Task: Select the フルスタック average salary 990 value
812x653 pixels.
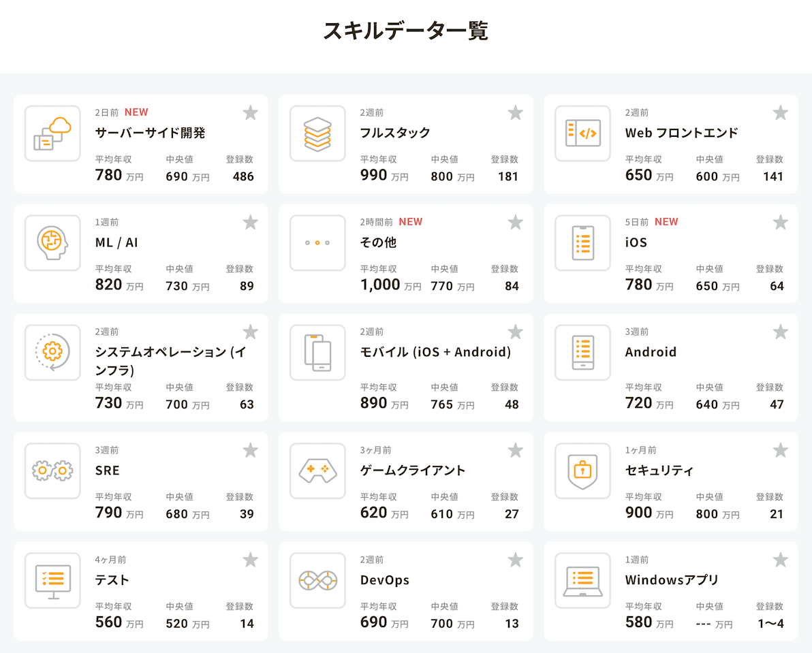Action: point(373,176)
